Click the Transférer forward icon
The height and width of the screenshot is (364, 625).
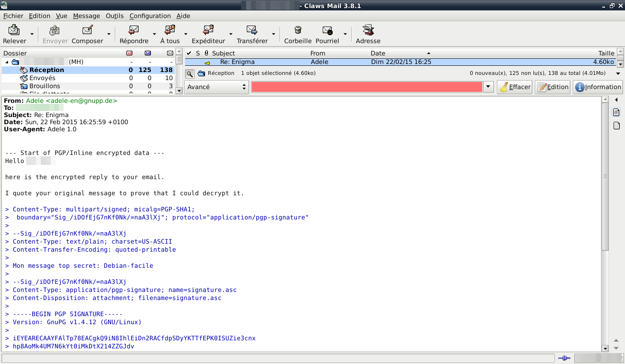[252, 31]
